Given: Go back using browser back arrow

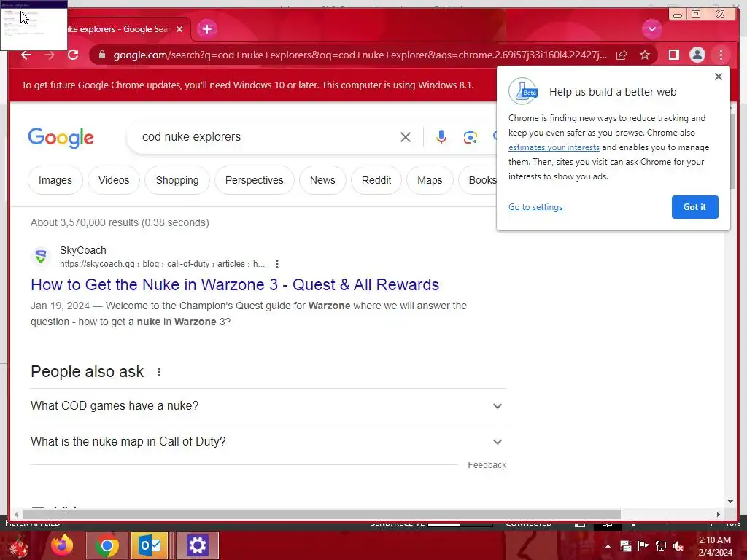Looking at the screenshot, I should (26, 55).
